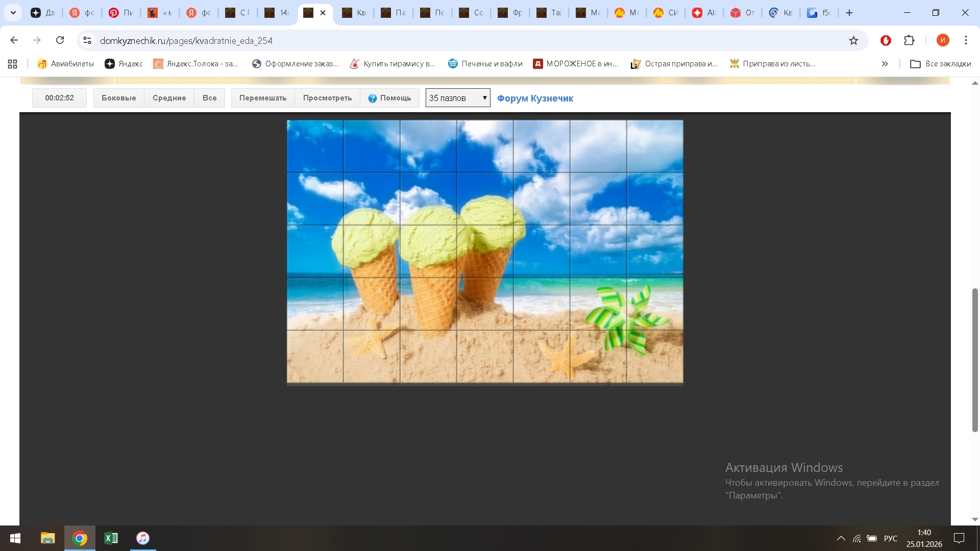980x551 pixels.
Task: Open a new browser tab
Action: (x=849, y=13)
